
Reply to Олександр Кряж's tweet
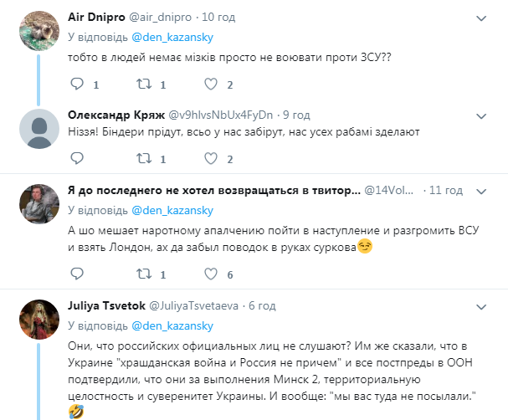point(77,156)
